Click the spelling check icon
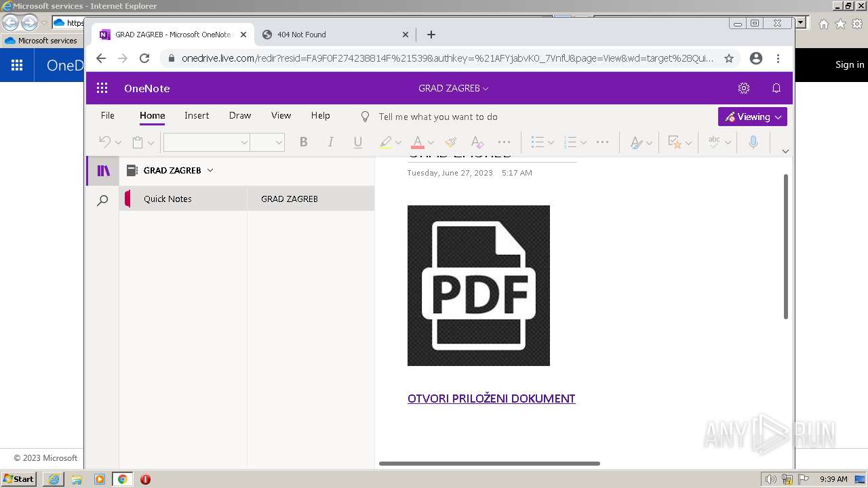 714,142
